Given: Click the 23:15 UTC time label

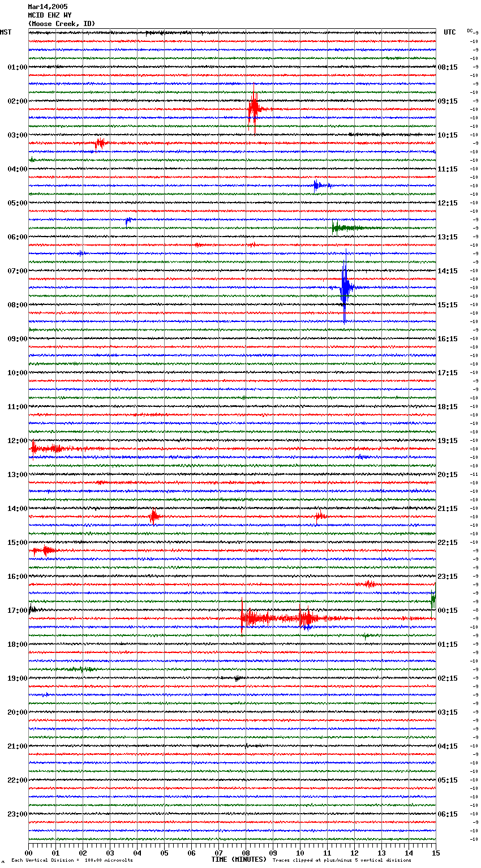Looking at the screenshot, I should [448, 577].
